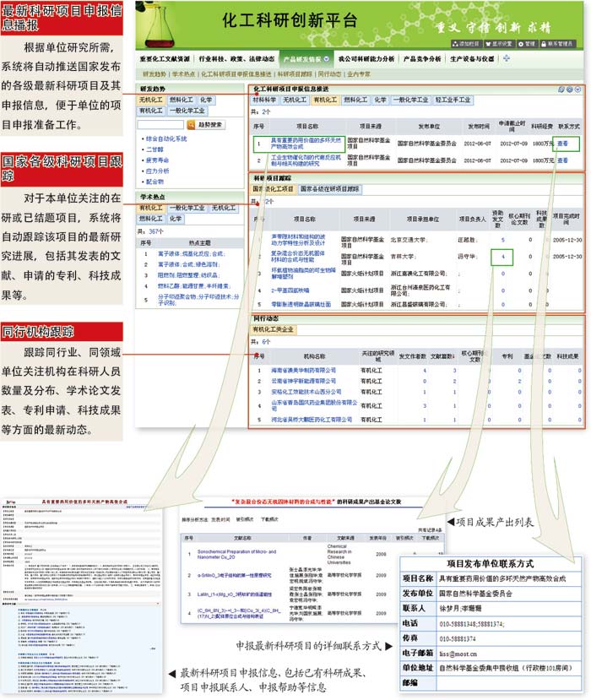This screenshot has height=700, width=591.
Task: Click the settings icon in 化工科研项目申报信息推送 panel header
Action: (569, 90)
